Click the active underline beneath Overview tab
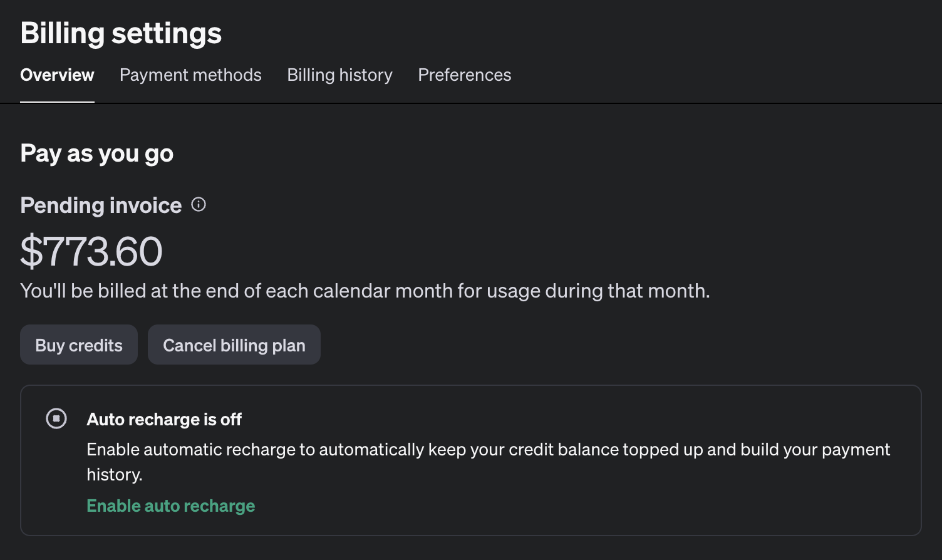Viewport: 942px width, 560px height. click(57, 101)
